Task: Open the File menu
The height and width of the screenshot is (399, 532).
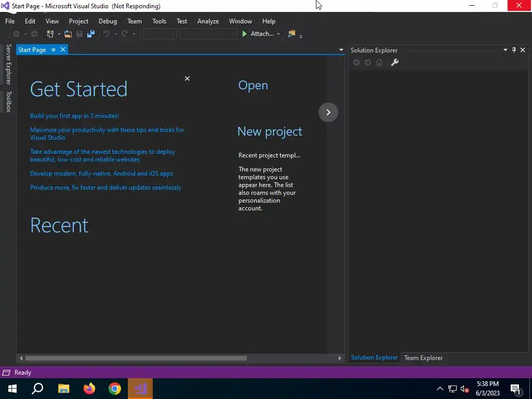Action: [10, 21]
